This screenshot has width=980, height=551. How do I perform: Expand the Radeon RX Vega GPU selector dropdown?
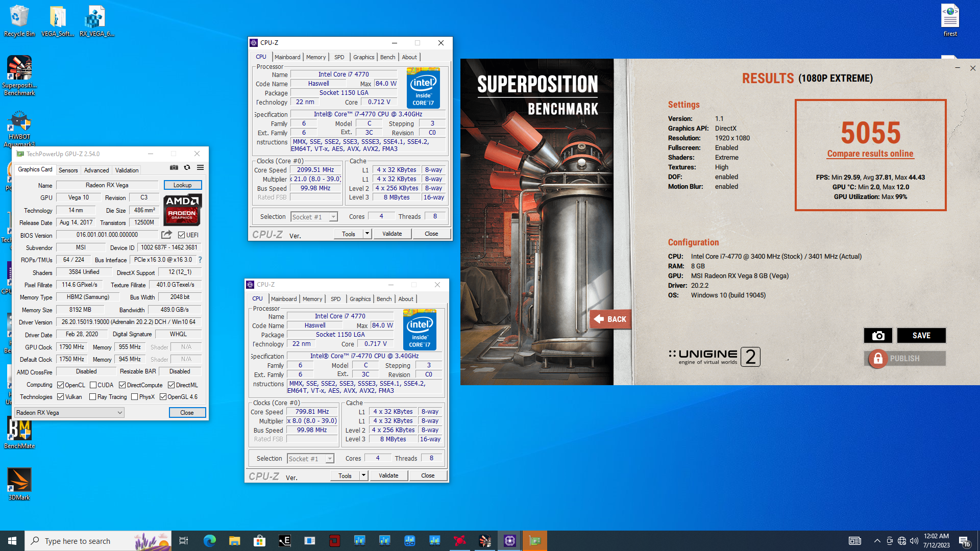click(x=69, y=413)
